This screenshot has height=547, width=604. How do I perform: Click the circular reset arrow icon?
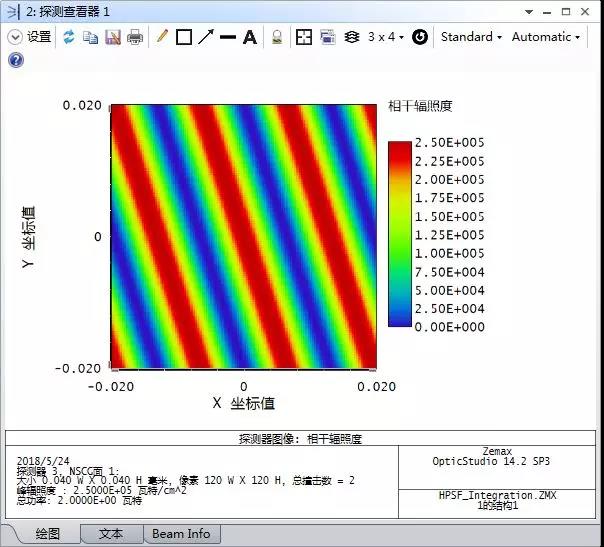419,37
